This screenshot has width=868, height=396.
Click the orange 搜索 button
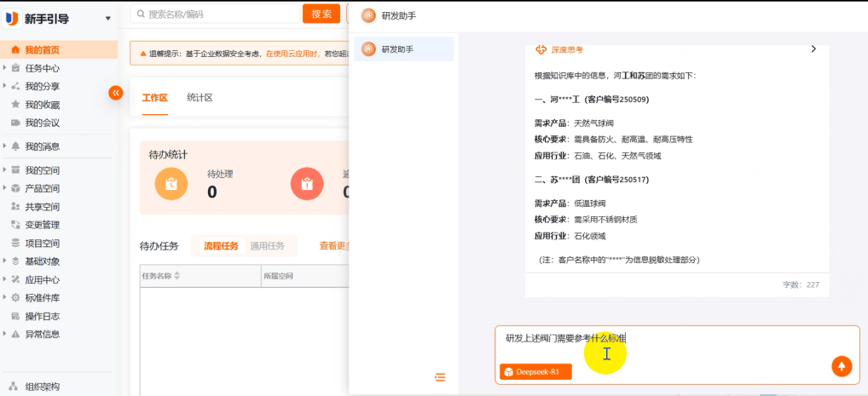(321, 14)
